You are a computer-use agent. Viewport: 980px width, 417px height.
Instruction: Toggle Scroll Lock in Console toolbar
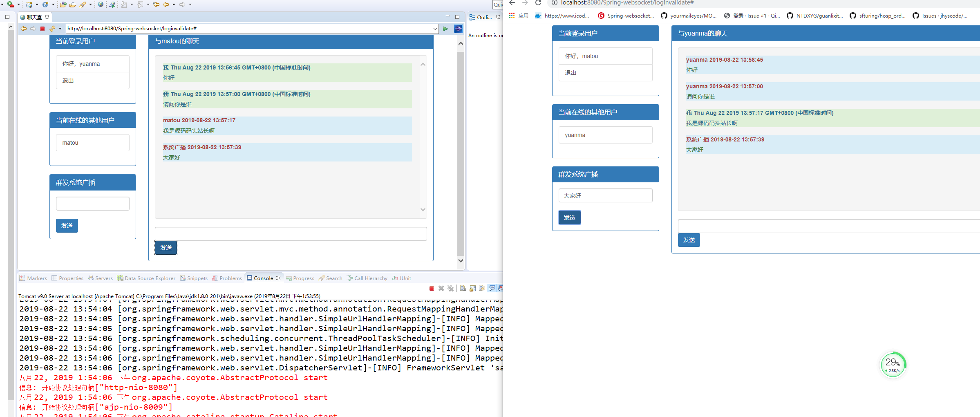click(472, 289)
